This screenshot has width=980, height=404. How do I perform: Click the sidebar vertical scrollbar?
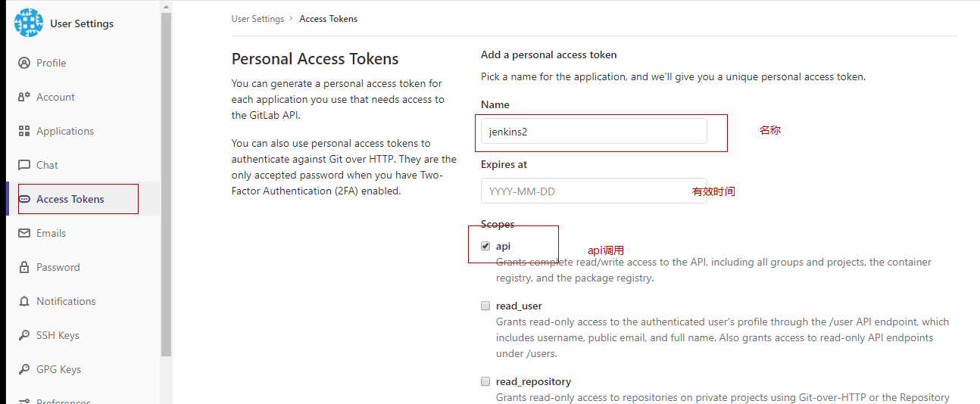click(x=167, y=182)
